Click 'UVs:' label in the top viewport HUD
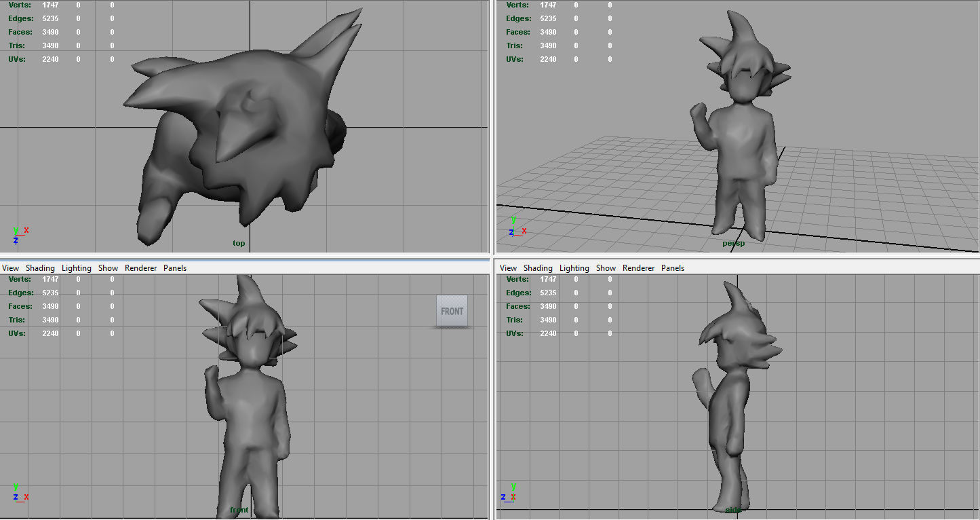The image size is (980, 520). pos(17,59)
